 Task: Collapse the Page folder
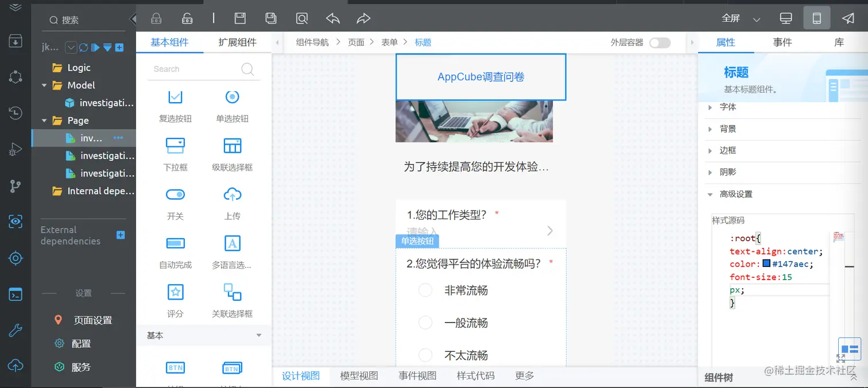click(x=44, y=121)
